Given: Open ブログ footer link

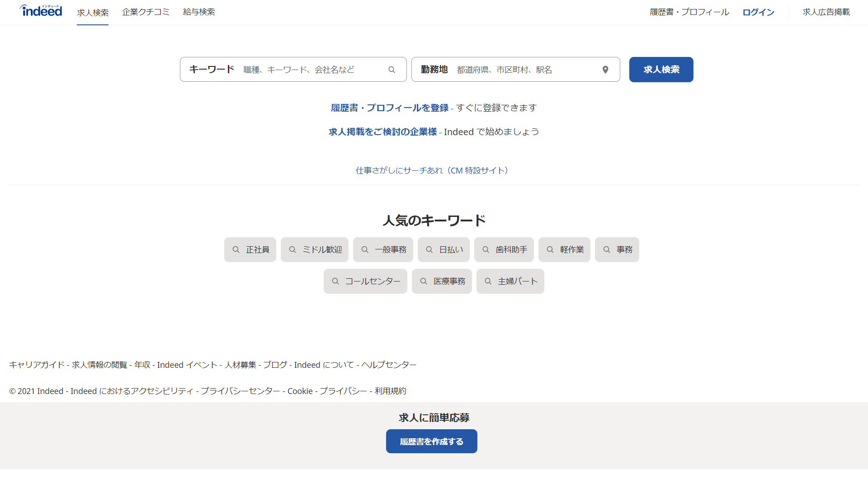Looking at the screenshot, I should pyautogui.click(x=275, y=365).
